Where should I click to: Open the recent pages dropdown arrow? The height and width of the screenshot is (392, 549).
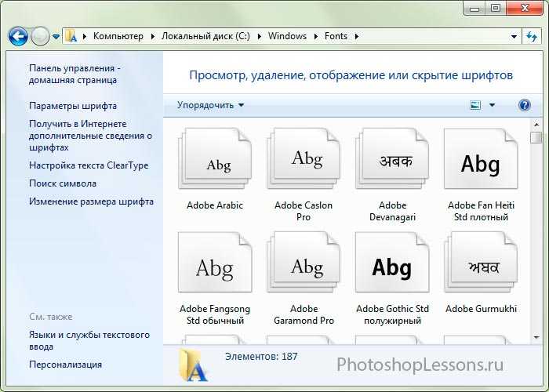pyautogui.click(x=56, y=36)
